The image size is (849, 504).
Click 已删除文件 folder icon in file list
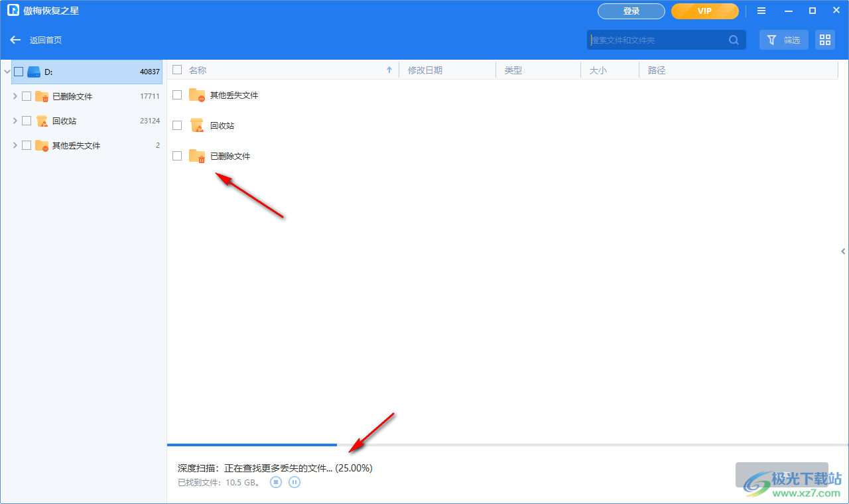pyautogui.click(x=197, y=156)
